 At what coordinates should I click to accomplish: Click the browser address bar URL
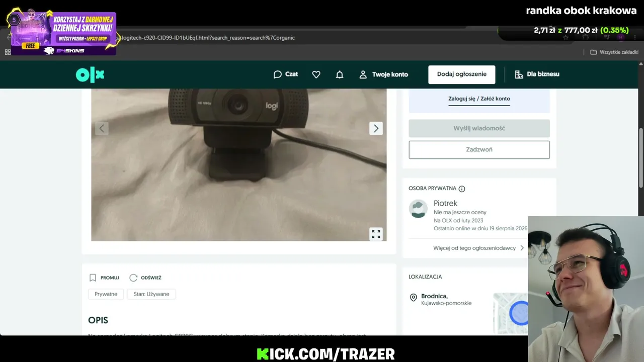click(206, 38)
